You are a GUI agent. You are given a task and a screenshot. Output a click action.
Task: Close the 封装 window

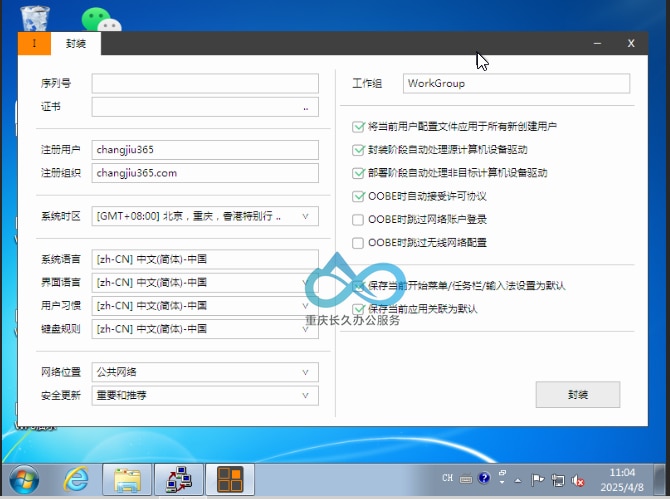[631, 44]
